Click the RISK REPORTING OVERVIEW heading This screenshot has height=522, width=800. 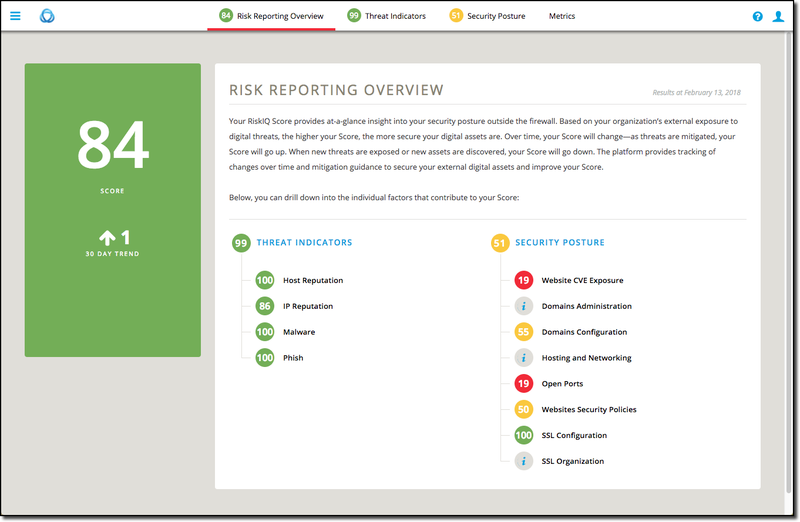(336, 90)
